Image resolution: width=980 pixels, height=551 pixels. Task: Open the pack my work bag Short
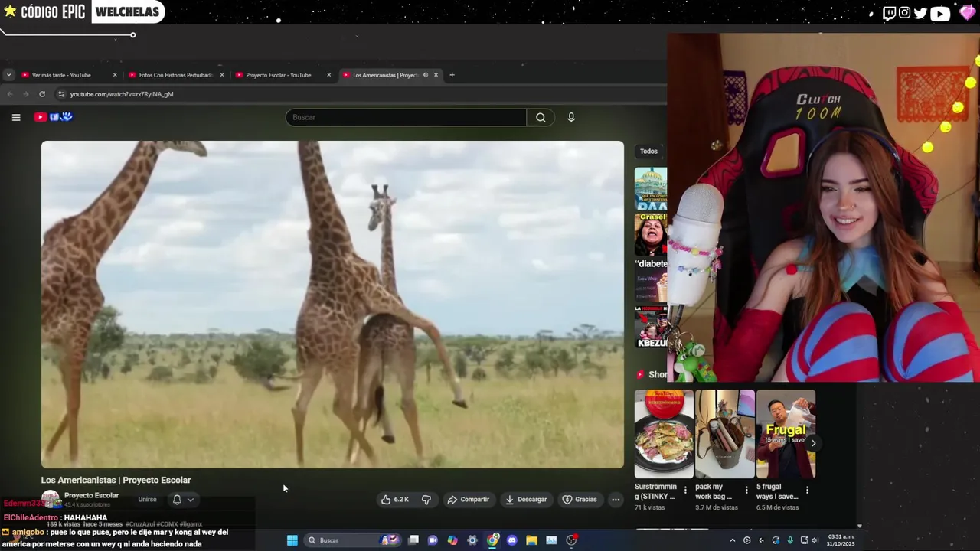point(724,434)
